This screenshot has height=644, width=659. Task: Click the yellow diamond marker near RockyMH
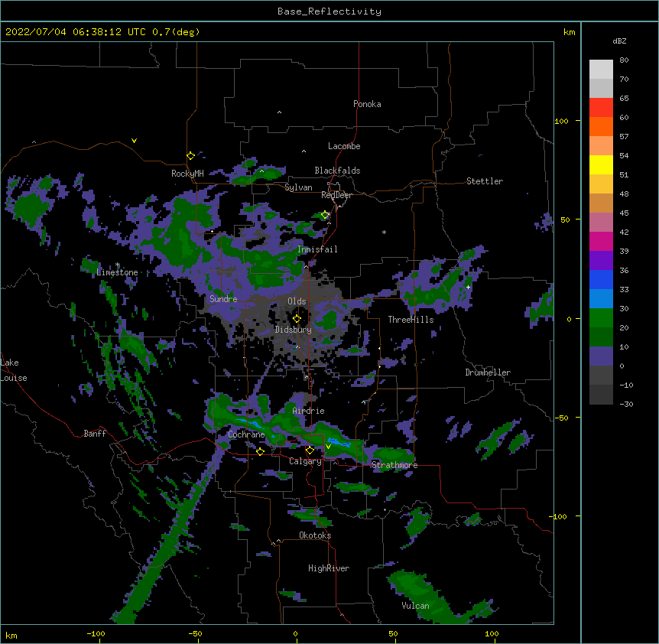190,156
